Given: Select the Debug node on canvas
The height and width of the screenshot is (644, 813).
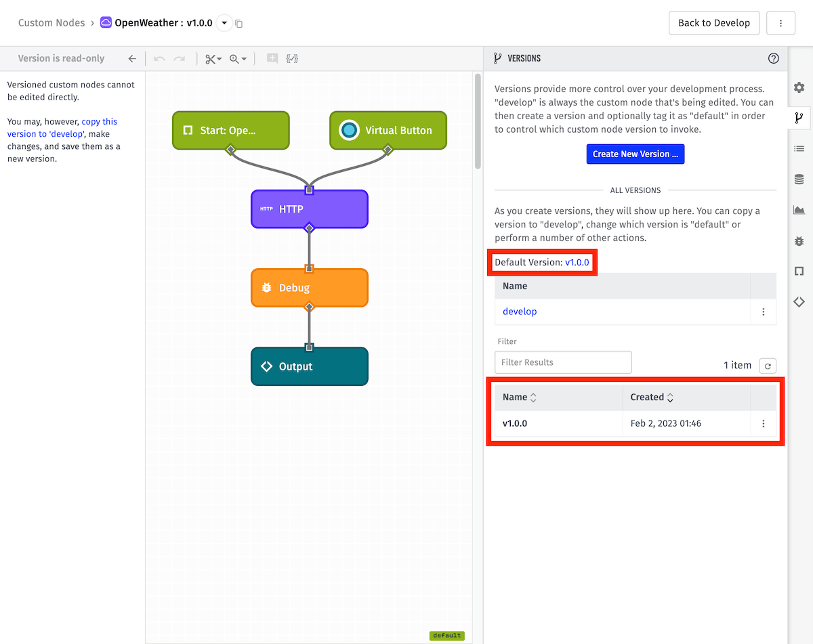Looking at the screenshot, I should 310,288.
